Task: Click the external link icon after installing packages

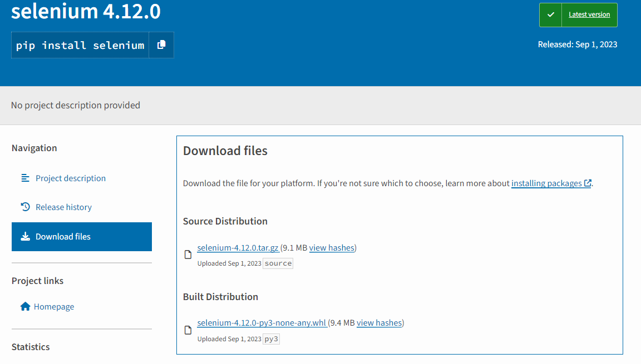Action: coord(588,183)
